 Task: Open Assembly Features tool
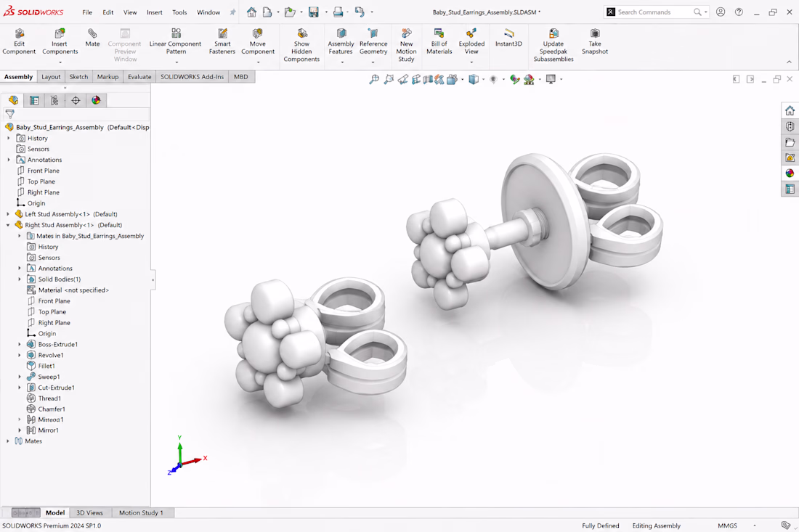tap(341, 41)
